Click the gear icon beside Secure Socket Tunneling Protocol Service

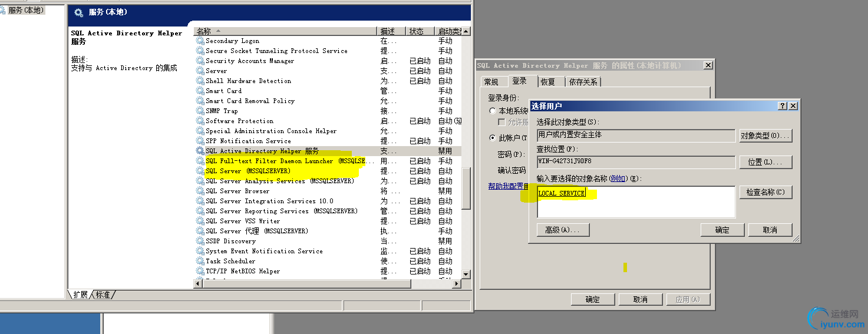[x=200, y=51]
